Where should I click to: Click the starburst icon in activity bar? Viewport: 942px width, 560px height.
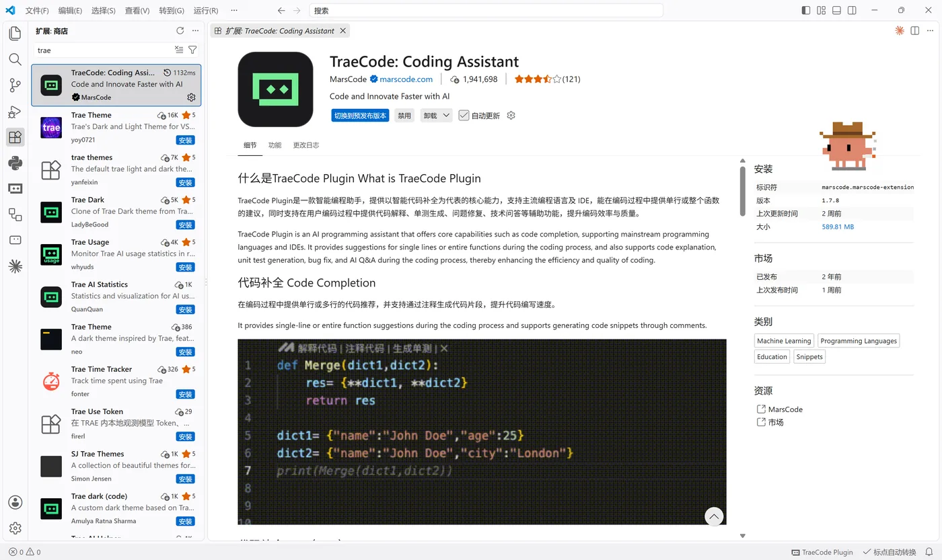tap(15, 266)
